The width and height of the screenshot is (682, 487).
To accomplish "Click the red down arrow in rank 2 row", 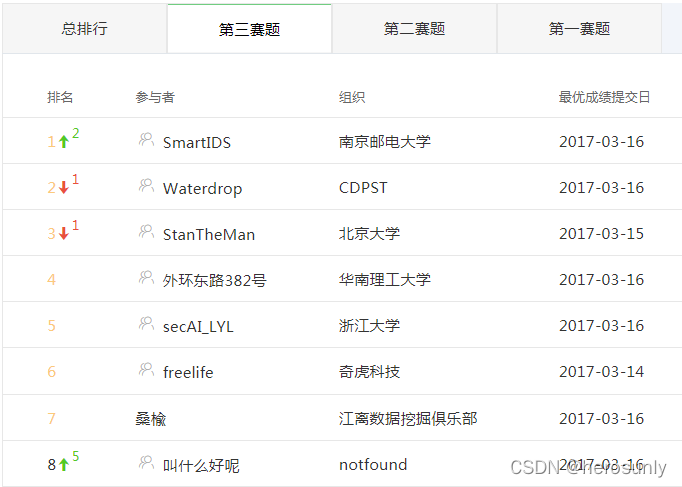I will [x=64, y=187].
